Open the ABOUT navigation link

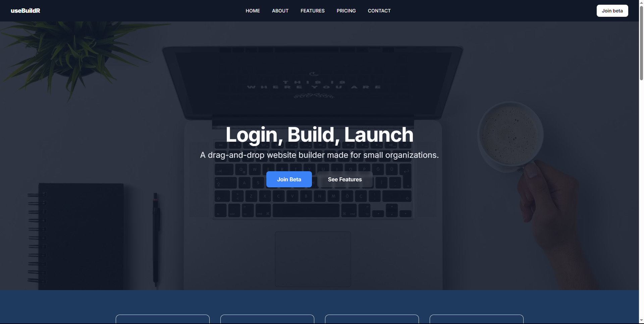280,11
